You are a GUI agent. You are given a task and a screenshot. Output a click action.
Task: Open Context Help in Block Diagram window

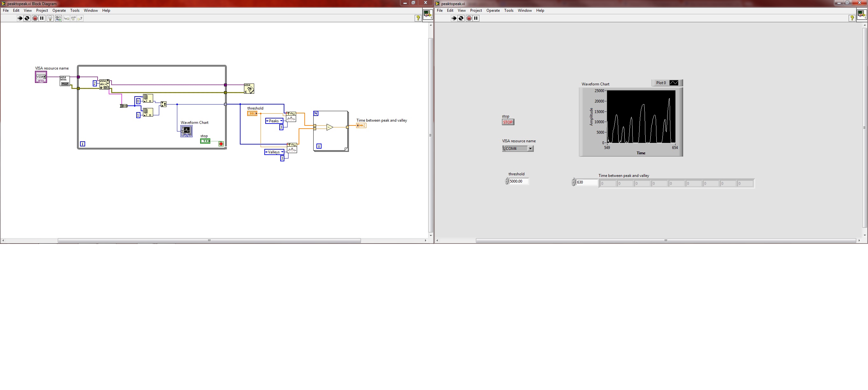(x=418, y=18)
